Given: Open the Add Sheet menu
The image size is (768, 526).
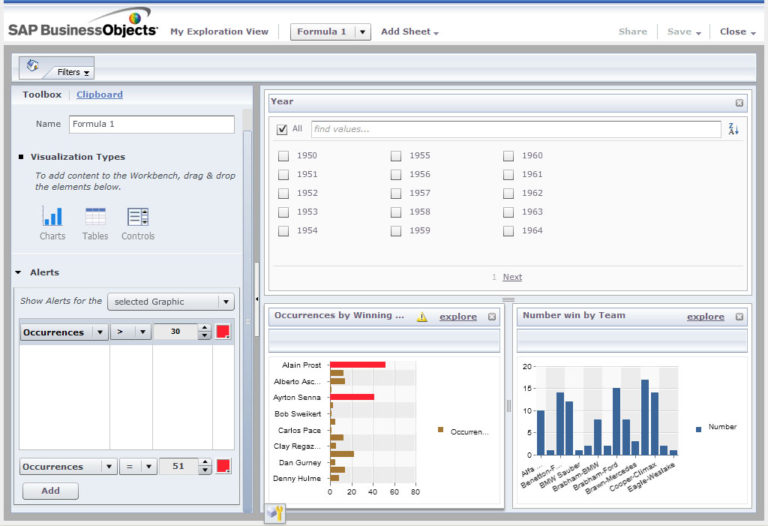Looking at the screenshot, I should (x=409, y=32).
